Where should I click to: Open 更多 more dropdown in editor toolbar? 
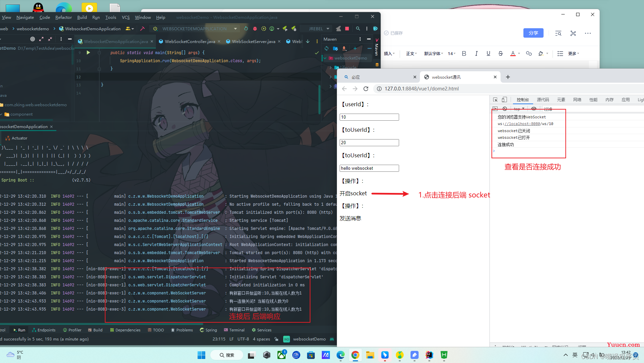(x=573, y=53)
